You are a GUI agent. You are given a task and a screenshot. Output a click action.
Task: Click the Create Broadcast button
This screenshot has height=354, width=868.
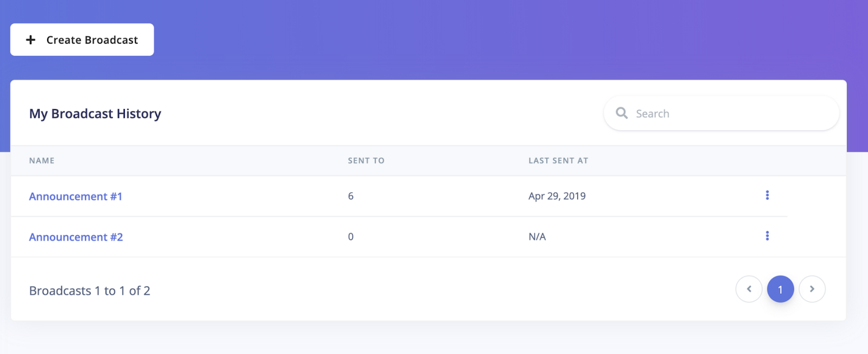tap(82, 40)
